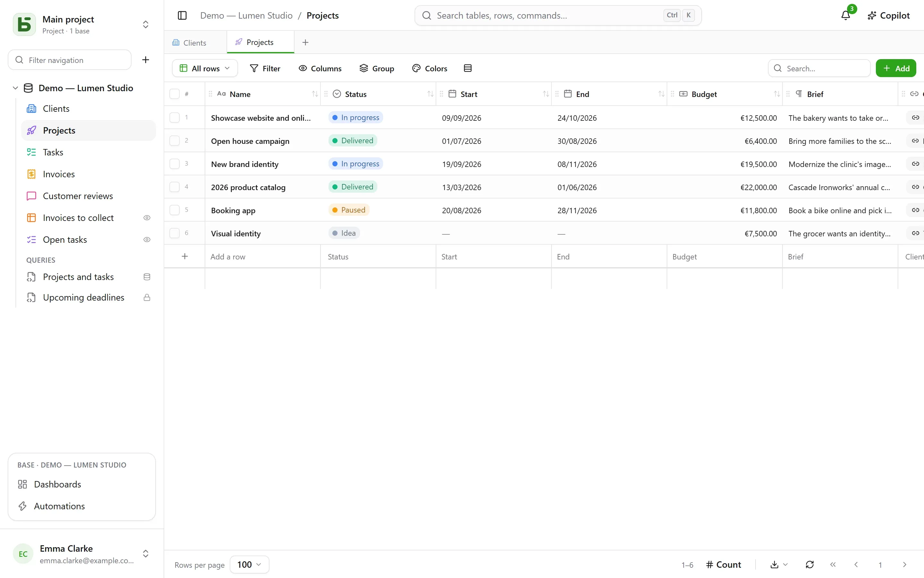Open Dashboards in the base panel
Screen dimensions: 924x578
pos(82,484)
